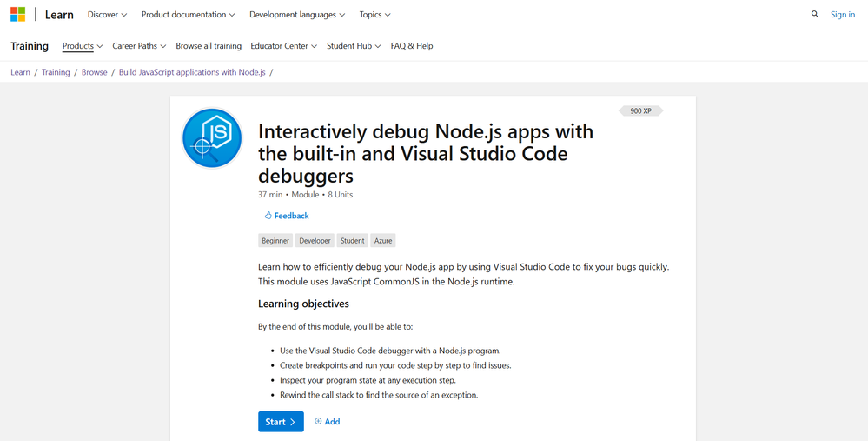Click the Learning objectives heading

point(303,304)
